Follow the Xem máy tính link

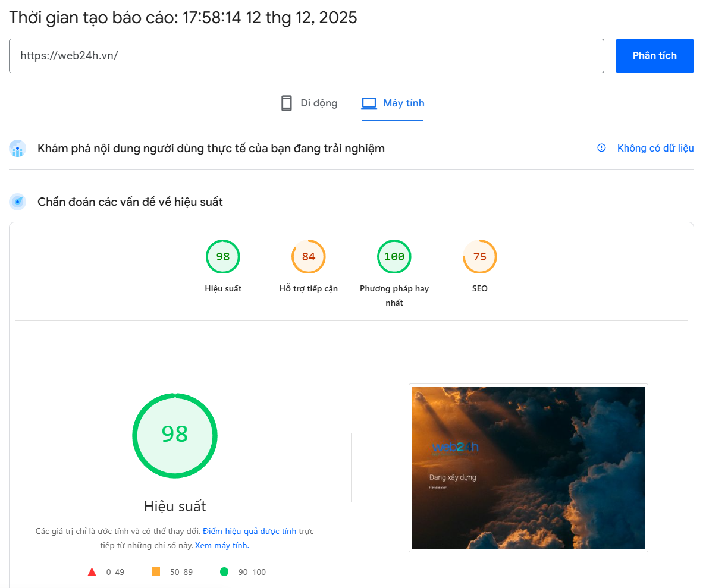click(221, 545)
